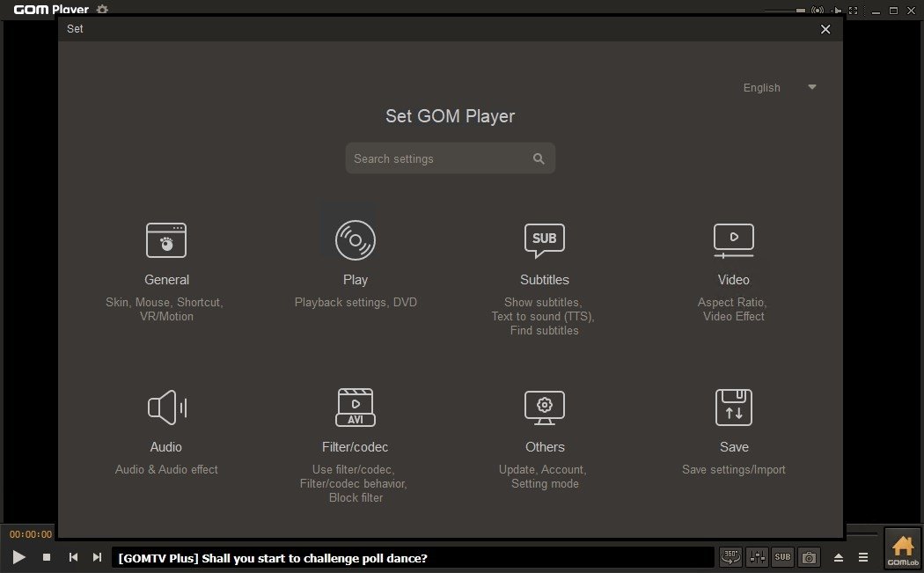The width and height of the screenshot is (924, 573).
Task: Open the playlist hamburger icon
Action: (863, 557)
